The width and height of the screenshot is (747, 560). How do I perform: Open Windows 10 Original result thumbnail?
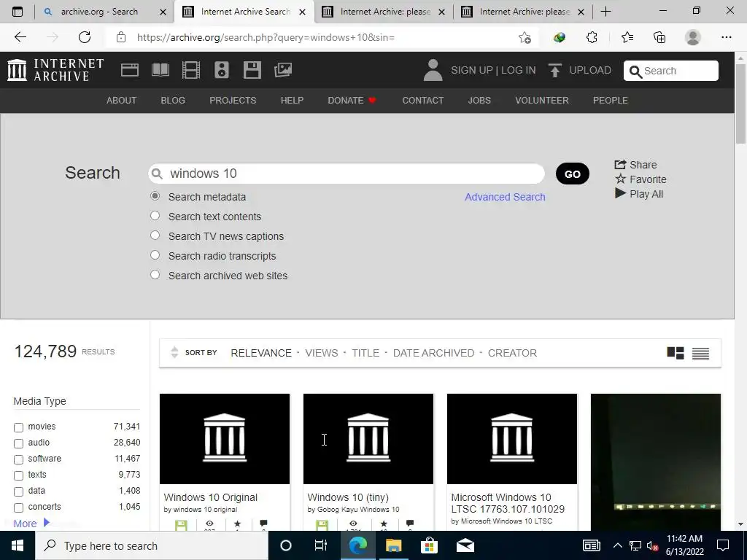click(x=225, y=438)
